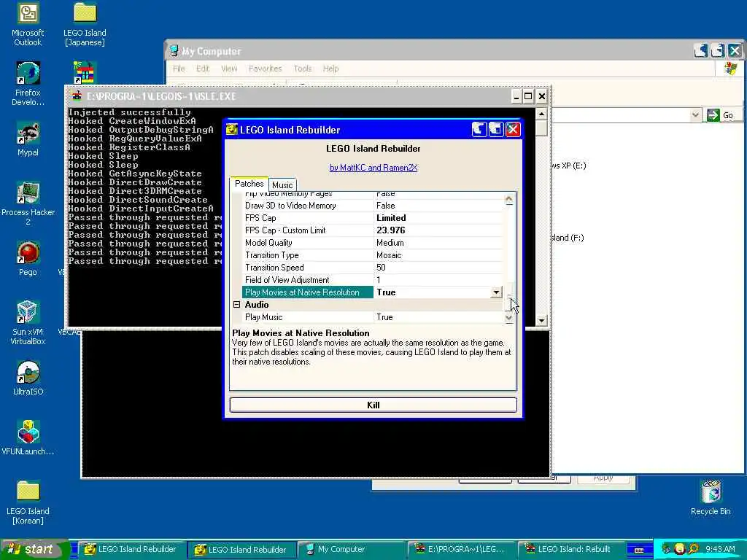Switch to LEGO Island: Rebuilt taskbar button

coord(570,549)
